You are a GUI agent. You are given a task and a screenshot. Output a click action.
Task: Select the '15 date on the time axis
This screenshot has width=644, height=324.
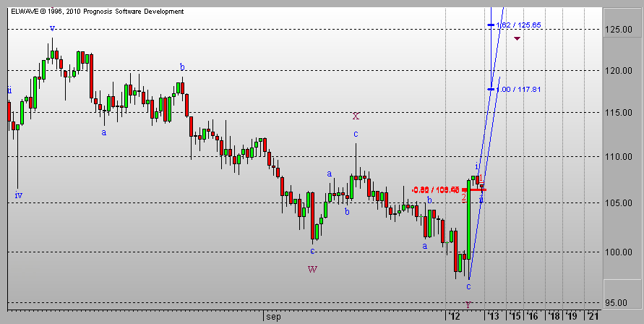(514, 316)
